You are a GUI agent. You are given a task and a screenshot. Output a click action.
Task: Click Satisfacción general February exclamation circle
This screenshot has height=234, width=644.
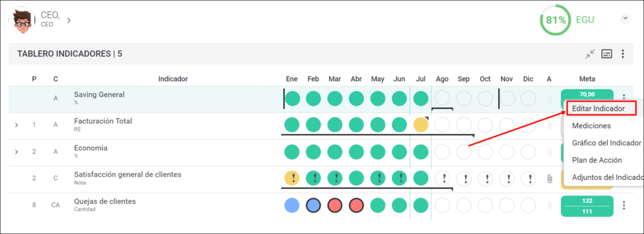tap(313, 179)
